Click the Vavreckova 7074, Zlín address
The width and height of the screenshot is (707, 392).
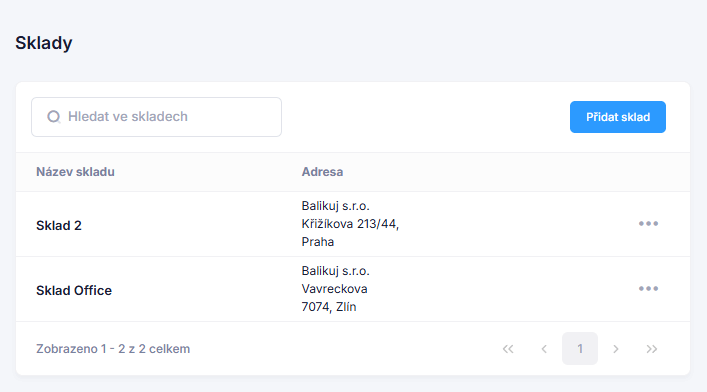335,298
